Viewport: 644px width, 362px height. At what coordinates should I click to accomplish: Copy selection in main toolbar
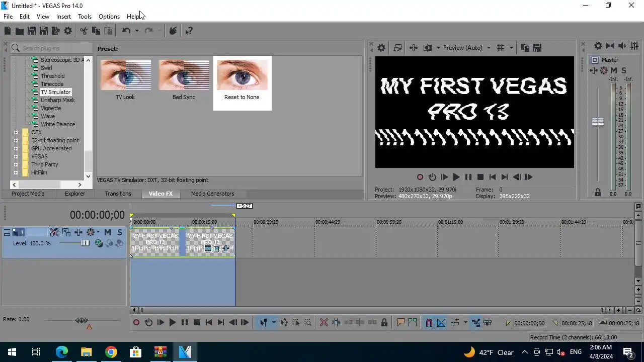click(96, 31)
